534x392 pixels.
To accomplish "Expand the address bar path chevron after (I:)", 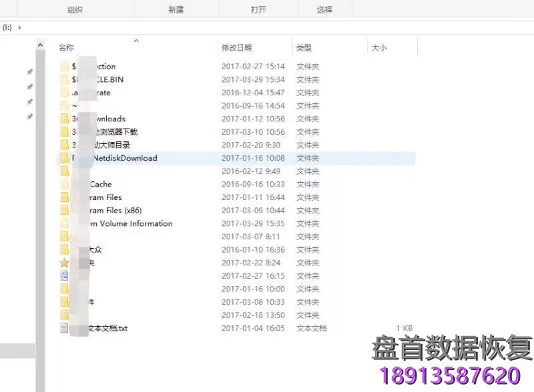I will [19, 27].
